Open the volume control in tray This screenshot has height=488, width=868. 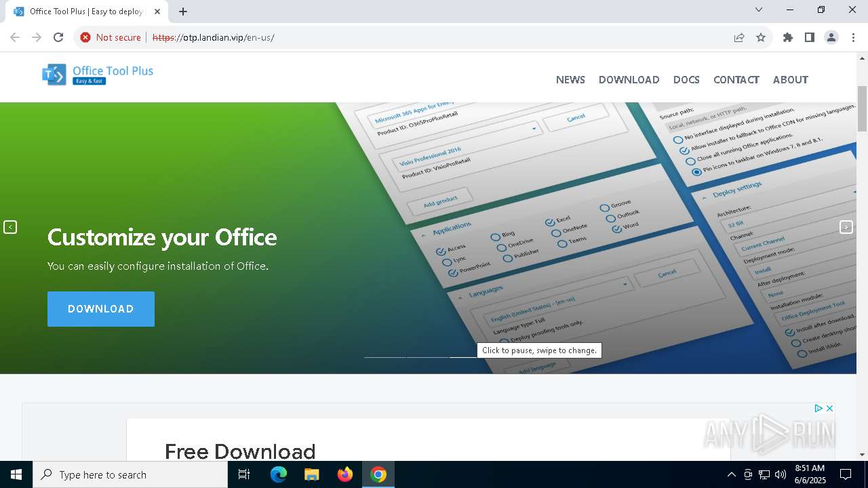point(781,474)
